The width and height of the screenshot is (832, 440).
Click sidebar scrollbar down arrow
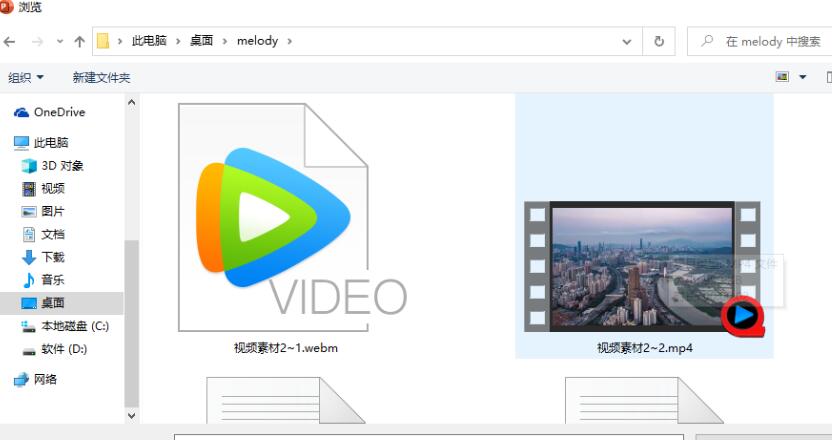tap(132, 416)
